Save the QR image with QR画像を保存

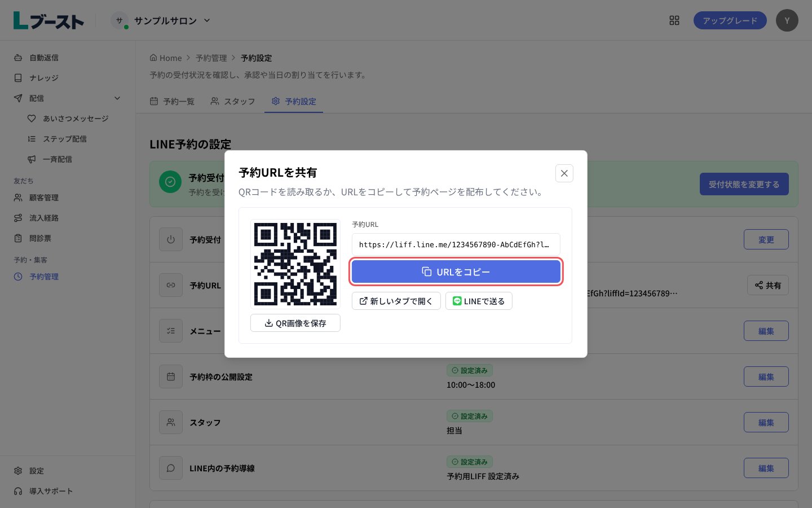[295, 323]
